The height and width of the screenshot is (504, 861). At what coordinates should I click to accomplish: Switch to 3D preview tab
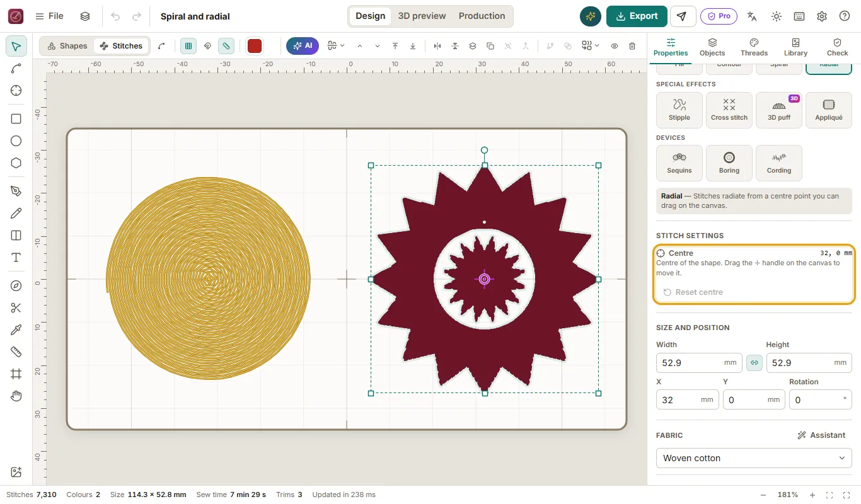(x=422, y=16)
